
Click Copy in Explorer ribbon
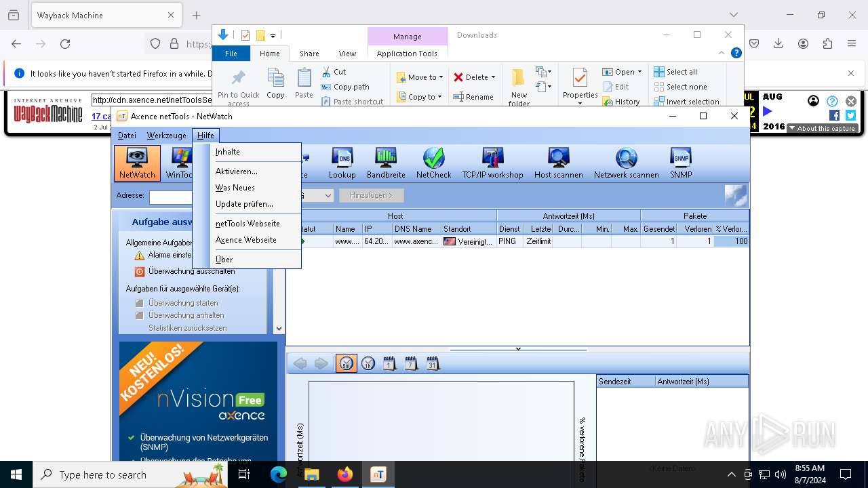pos(275,84)
